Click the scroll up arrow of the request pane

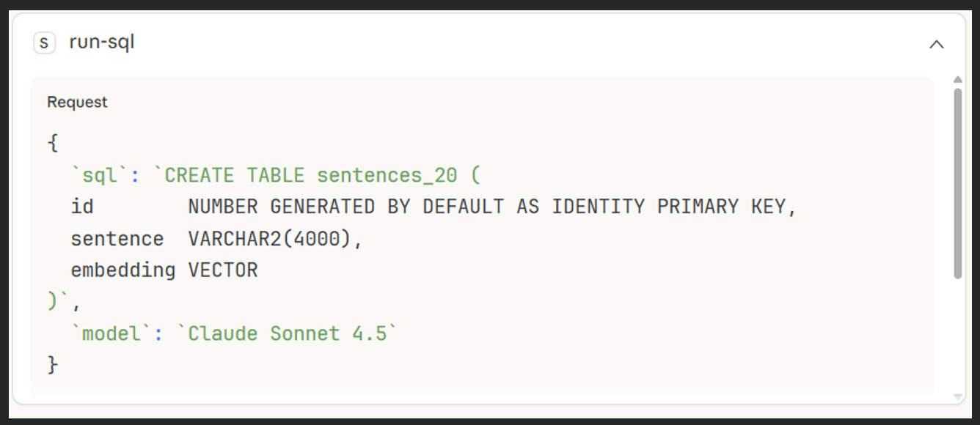pos(957,79)
